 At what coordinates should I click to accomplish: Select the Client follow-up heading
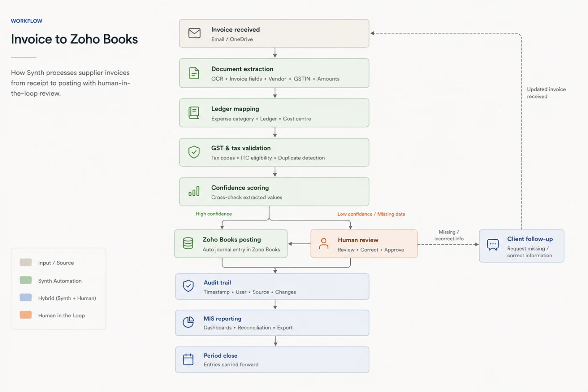530,239
